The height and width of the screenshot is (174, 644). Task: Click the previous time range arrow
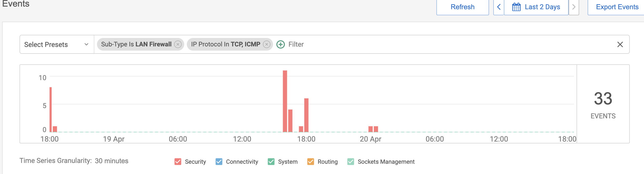tap(499, 7)
